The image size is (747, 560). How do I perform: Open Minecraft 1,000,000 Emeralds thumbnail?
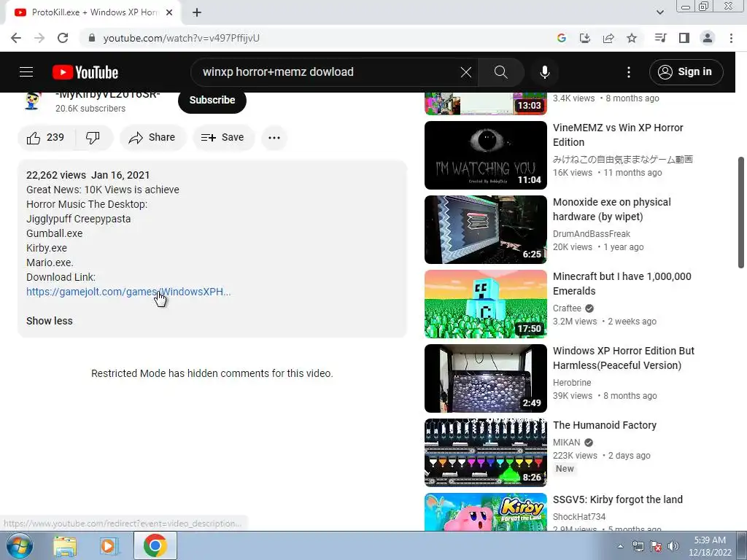tap(485, 304)
